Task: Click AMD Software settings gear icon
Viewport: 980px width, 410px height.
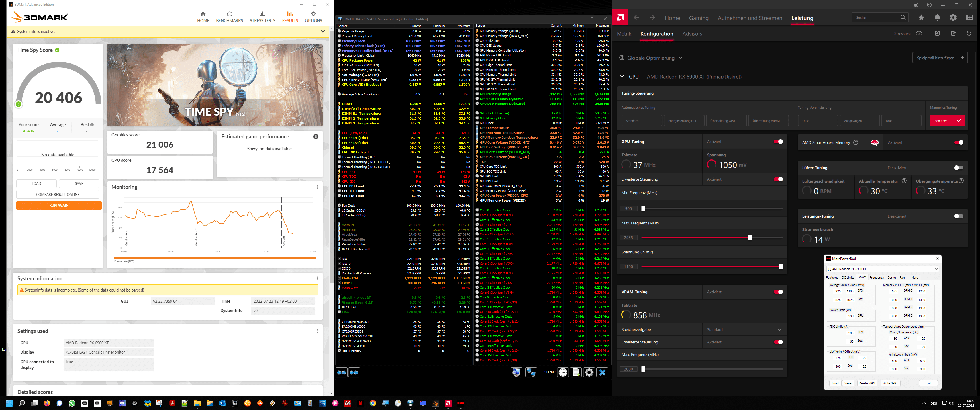Action: tap(953, 17)
